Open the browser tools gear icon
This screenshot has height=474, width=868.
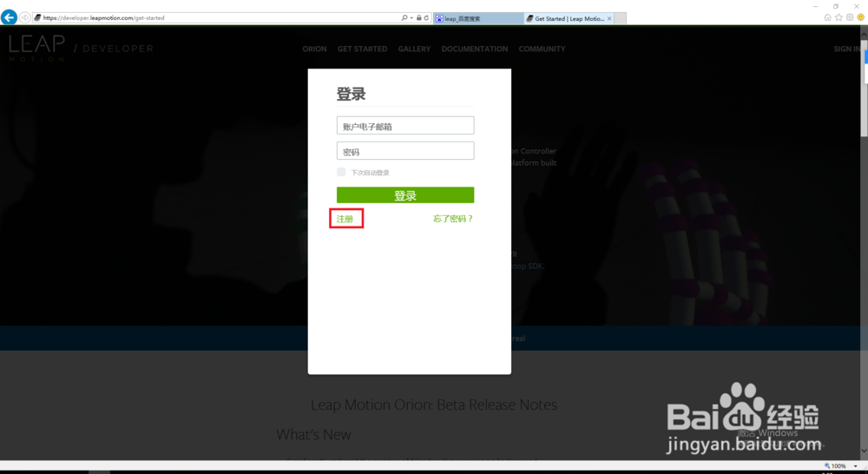click(x=850, y=17)
